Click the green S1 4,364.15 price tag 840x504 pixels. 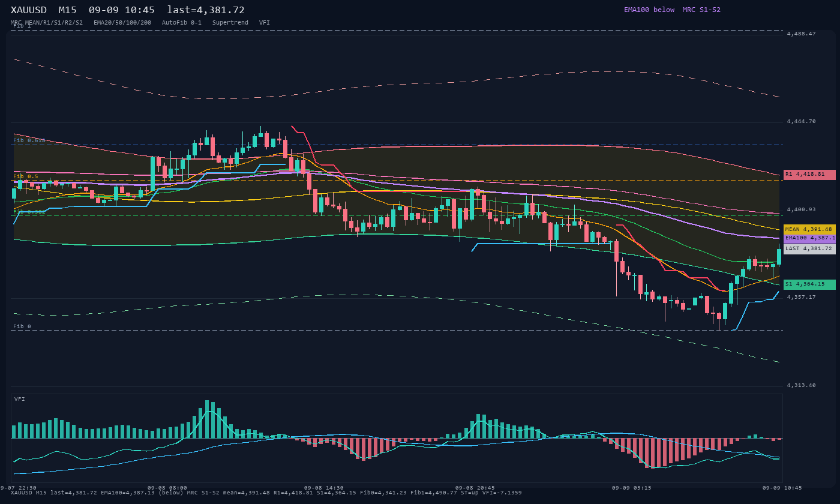(809, 284)
